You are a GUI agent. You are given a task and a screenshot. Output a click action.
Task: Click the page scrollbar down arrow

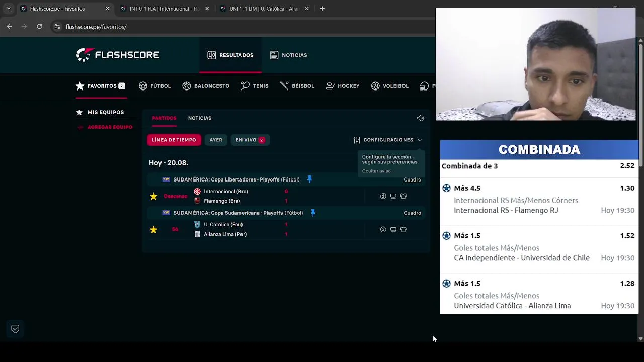coord(640,339)
